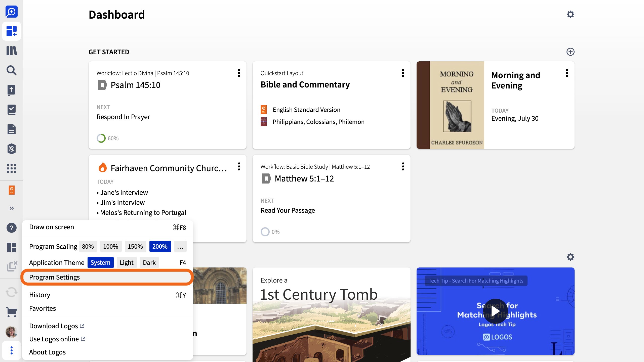Expand the sidebar with double chevron
The width and height of the screenshot is (644, 362).
12,208
